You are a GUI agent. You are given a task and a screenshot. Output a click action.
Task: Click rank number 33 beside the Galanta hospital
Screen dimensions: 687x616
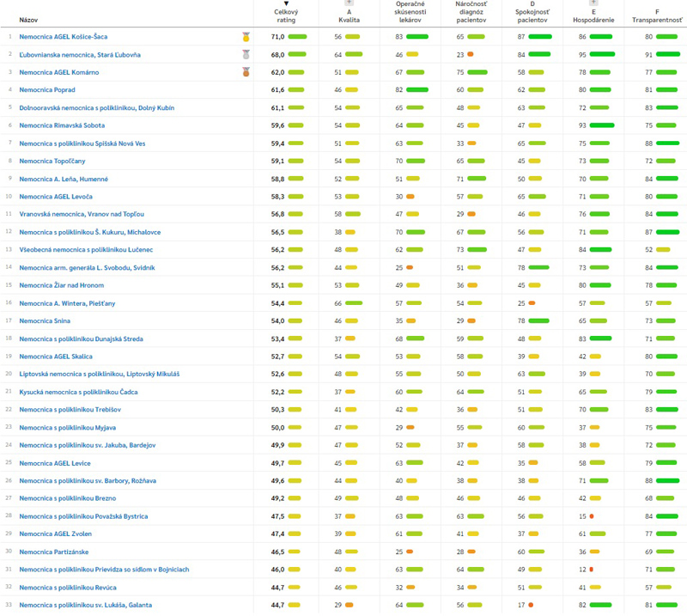point(9,605)
